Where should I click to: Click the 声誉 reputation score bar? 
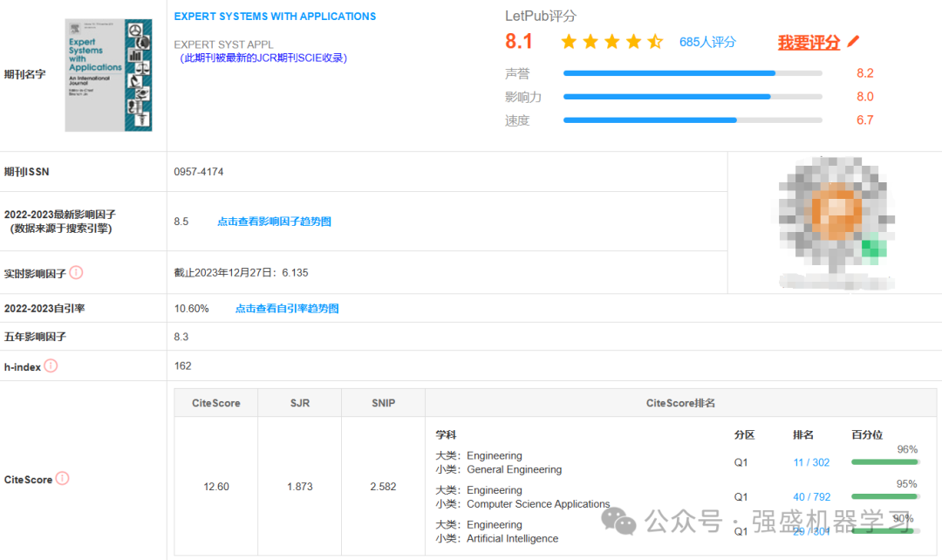click(x=693, y=73)
